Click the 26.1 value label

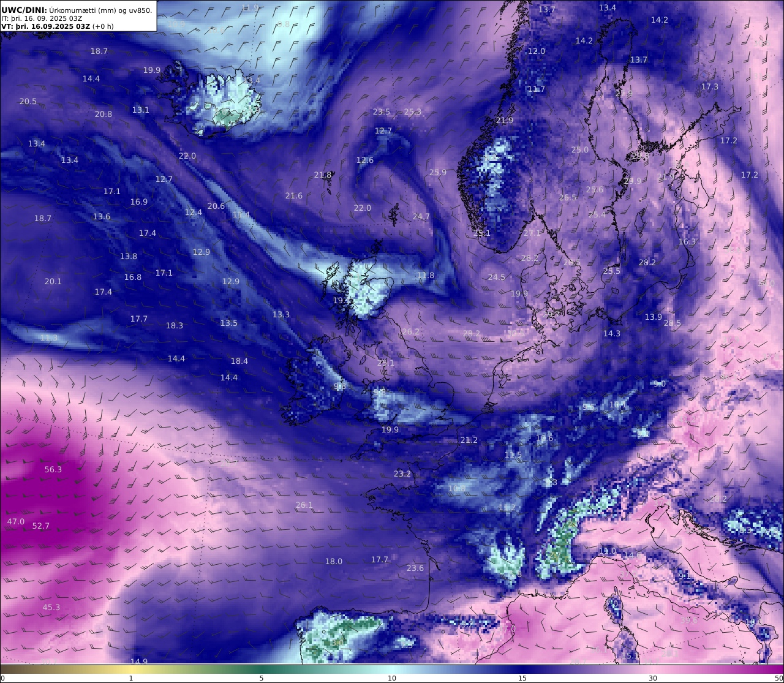[304, 505]
